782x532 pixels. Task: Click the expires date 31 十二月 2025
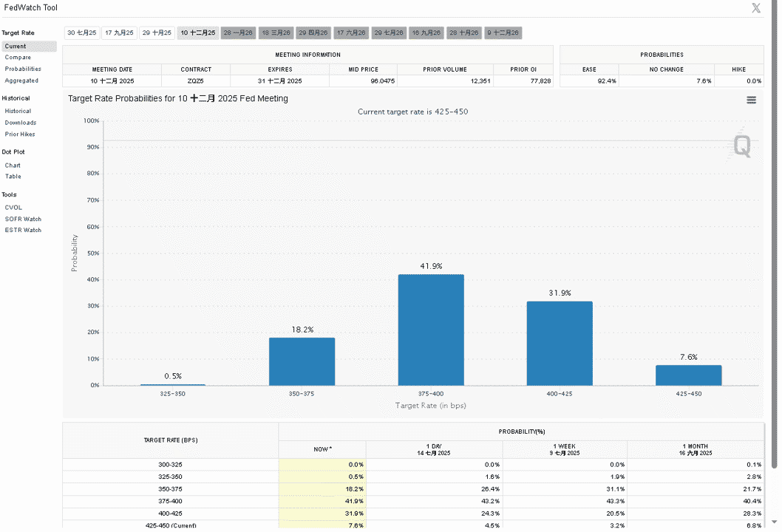coord(280,81)
